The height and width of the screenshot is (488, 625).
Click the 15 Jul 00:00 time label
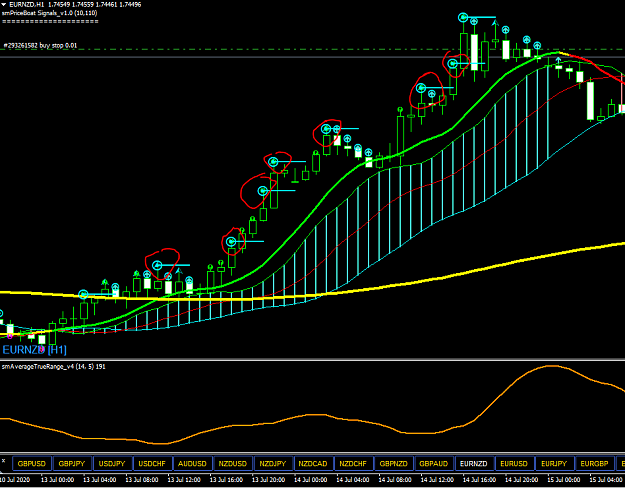pyautogui.click(x=564, y=480)
